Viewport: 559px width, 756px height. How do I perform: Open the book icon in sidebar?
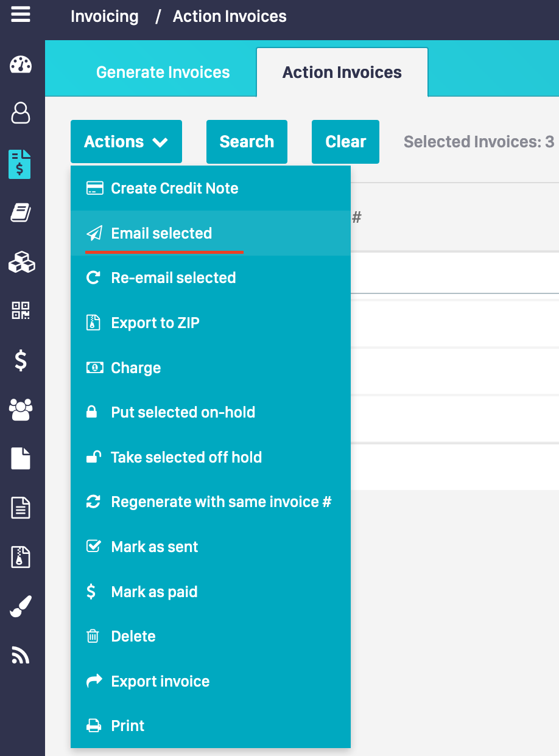point(21,213)
